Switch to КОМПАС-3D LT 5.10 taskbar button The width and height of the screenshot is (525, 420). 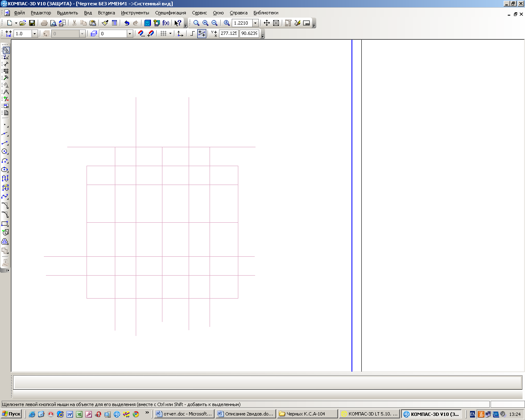(x=369, y=414)
